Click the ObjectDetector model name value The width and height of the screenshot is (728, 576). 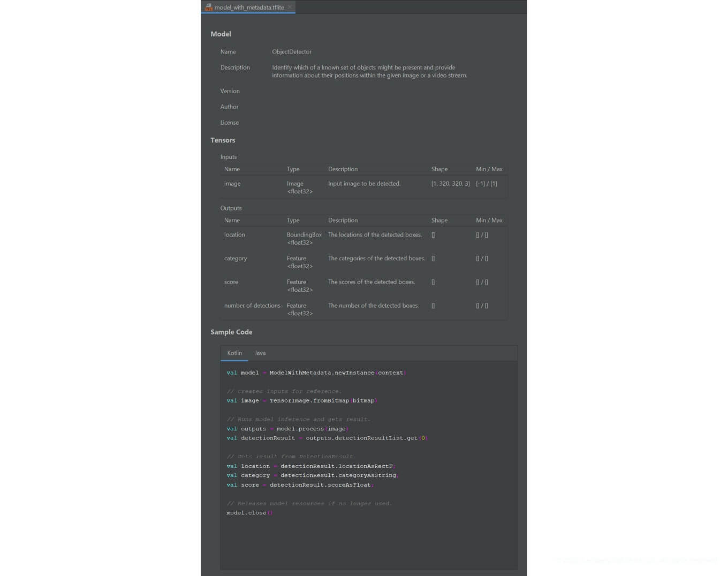tap(292, 52)
